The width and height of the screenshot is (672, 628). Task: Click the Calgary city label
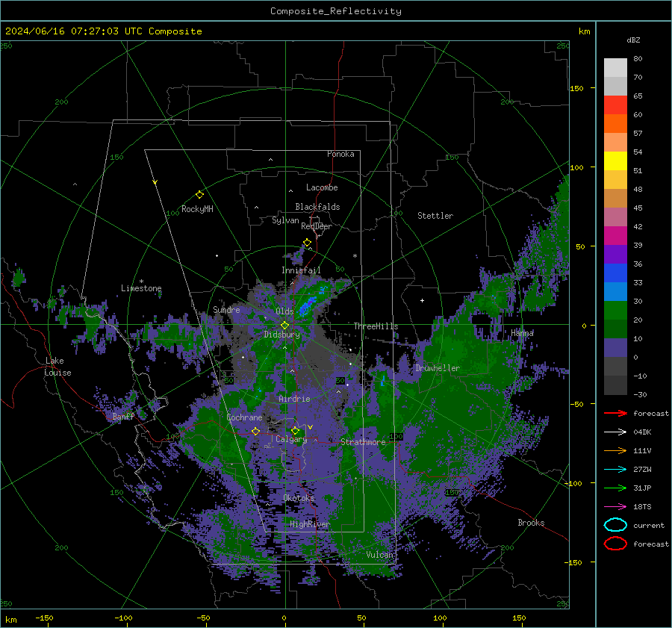[x=291, y=439]
